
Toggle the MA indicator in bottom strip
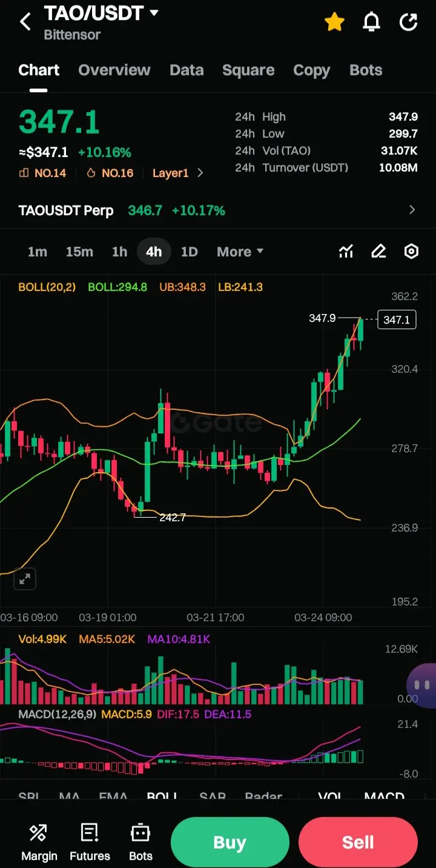click(x=69, y=796)
